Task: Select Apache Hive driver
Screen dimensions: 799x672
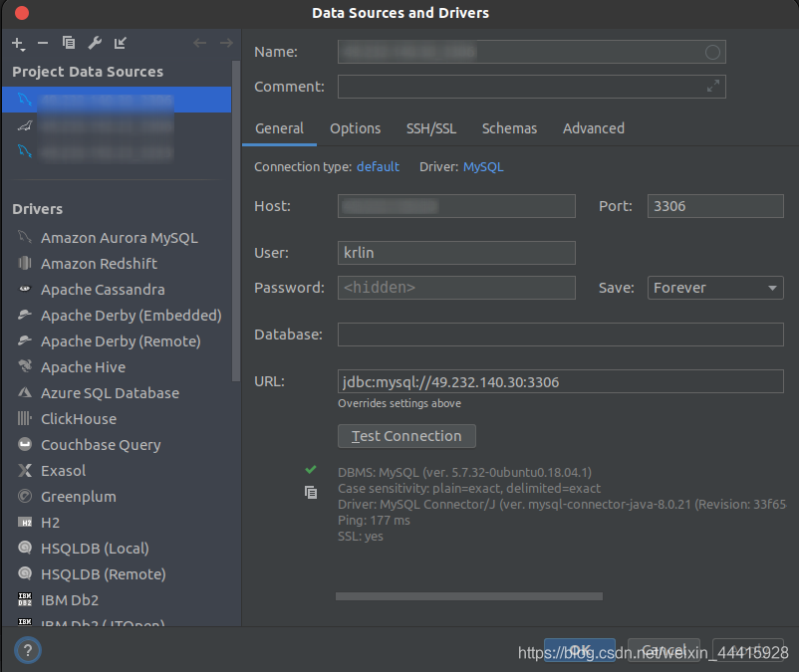Action: [83, 367]
